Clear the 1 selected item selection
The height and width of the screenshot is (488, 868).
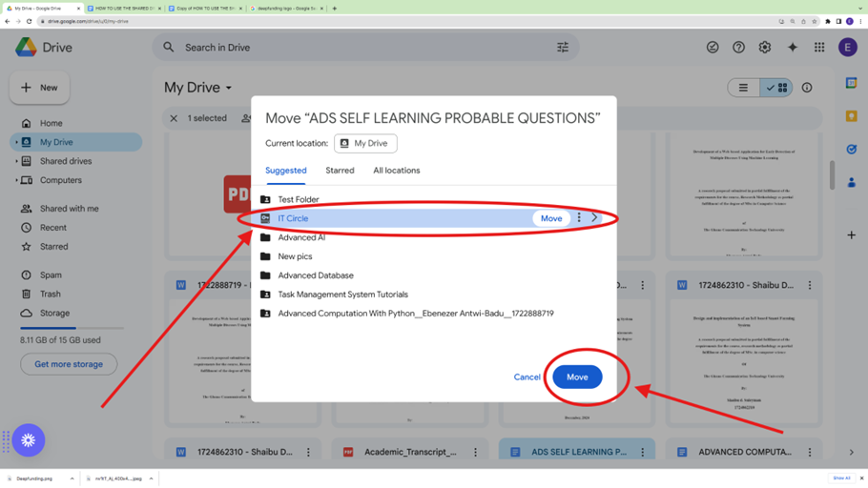(x=174, y=119)
